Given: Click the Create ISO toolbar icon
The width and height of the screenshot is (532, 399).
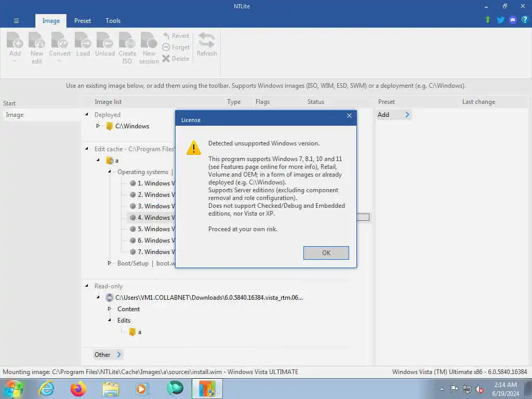Looking at the screenshot, I should [127, 41].
